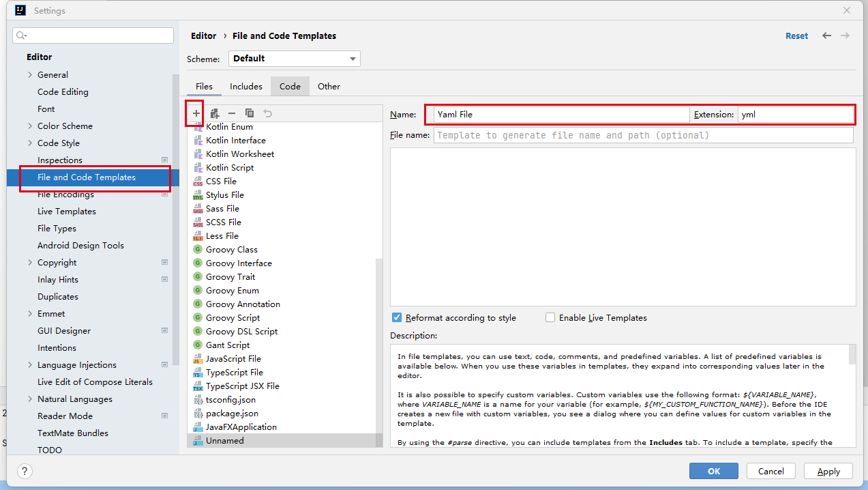
Task: Expand the General settings node
Action: click(30, 75)
